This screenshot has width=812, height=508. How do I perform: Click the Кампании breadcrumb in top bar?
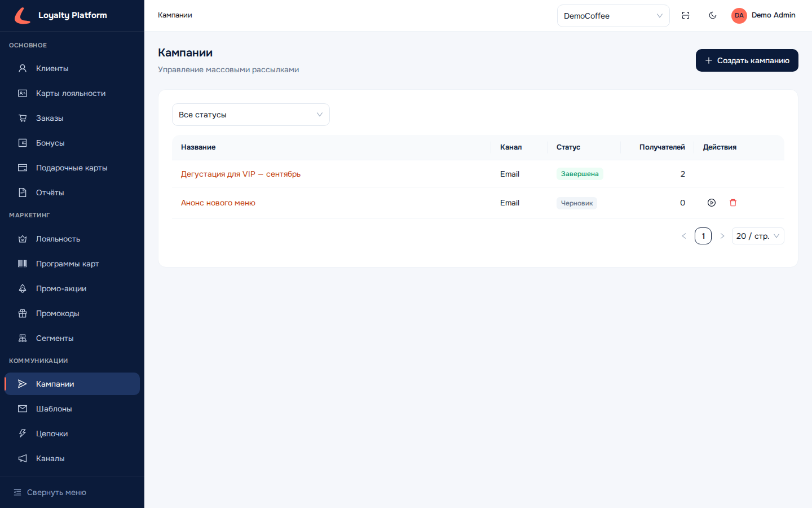pyautogui.click(x=175, y=15)
